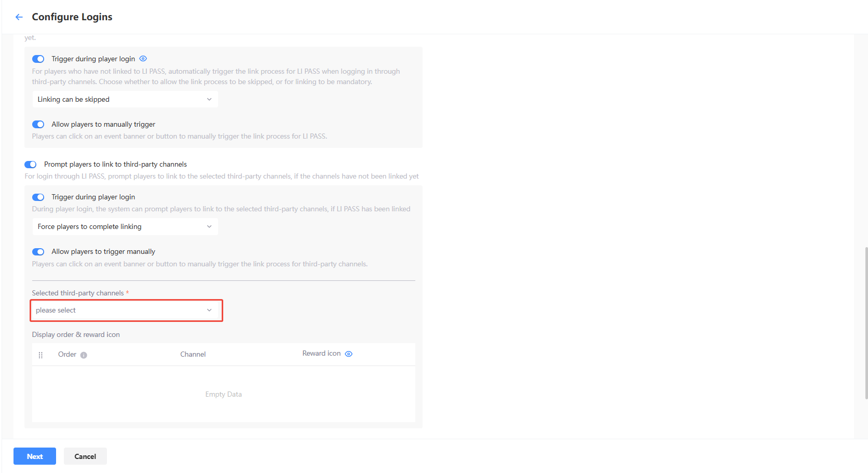Screen dimensions: 868x473
Task: Disable Prompt players to link to third-party channels
Action: point(30,164)
